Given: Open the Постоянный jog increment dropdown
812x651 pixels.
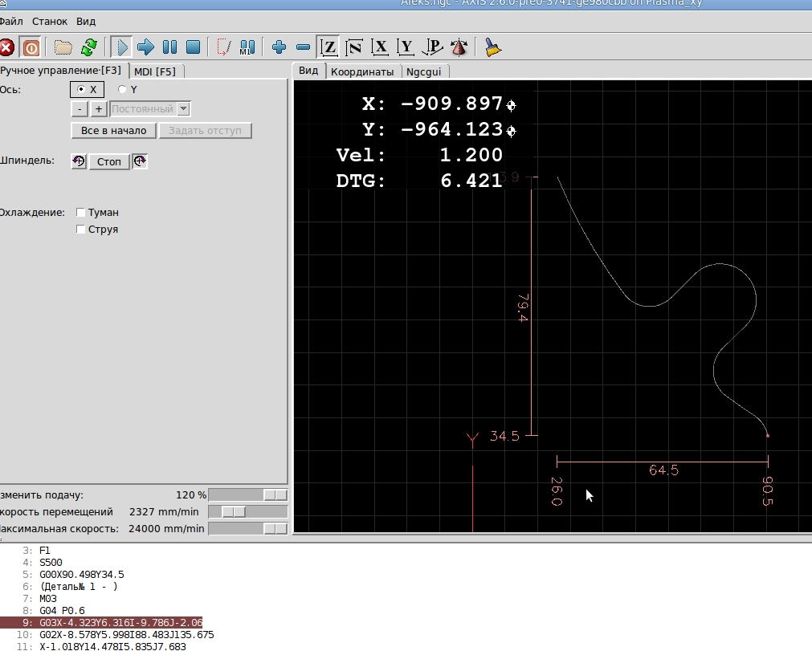Looking at the screenshot, I should click(x=183, y=109).
